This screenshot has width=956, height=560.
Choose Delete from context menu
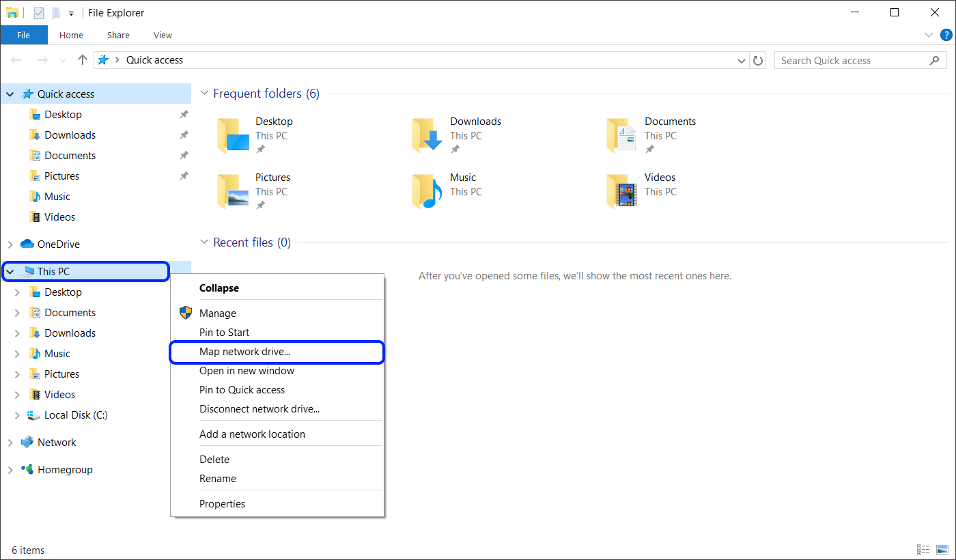click(x=277, y=460)
